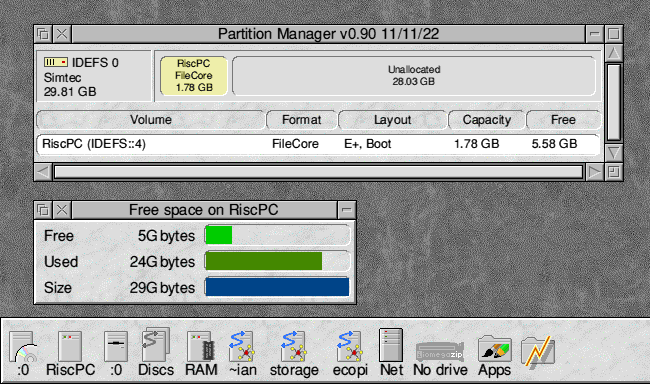
Task: Click the Partition Manager vertical scrollbar thumb
Action: tap(614, 102)
